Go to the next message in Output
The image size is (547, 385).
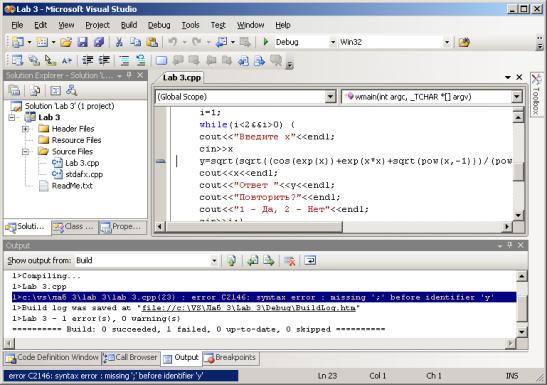[269, 261]
